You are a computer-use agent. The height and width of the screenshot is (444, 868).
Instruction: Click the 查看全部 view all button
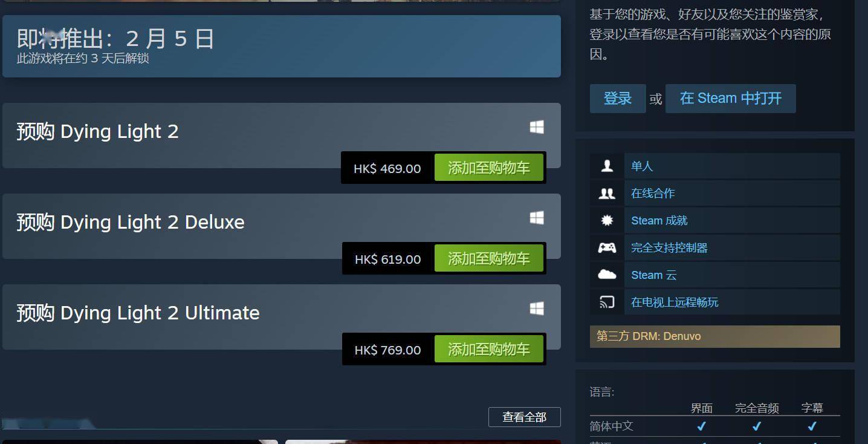[x=524, y=417]
